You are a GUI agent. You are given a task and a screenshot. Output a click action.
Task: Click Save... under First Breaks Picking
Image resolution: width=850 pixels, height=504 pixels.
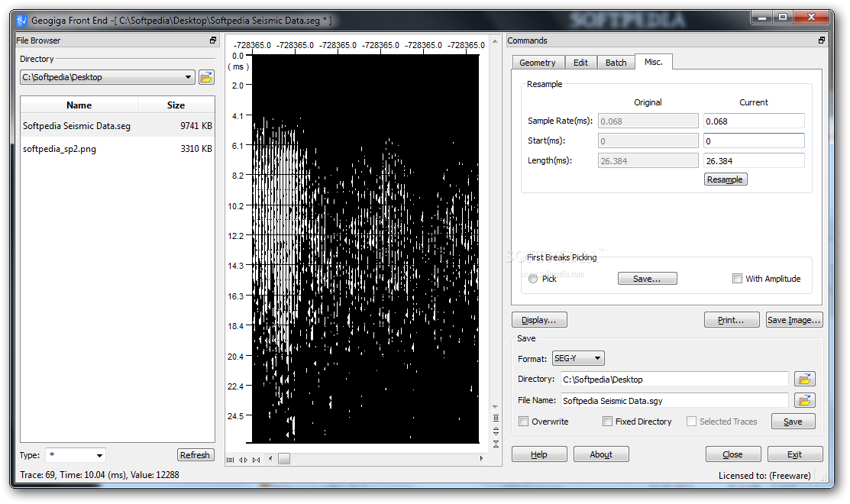(648, 279)
